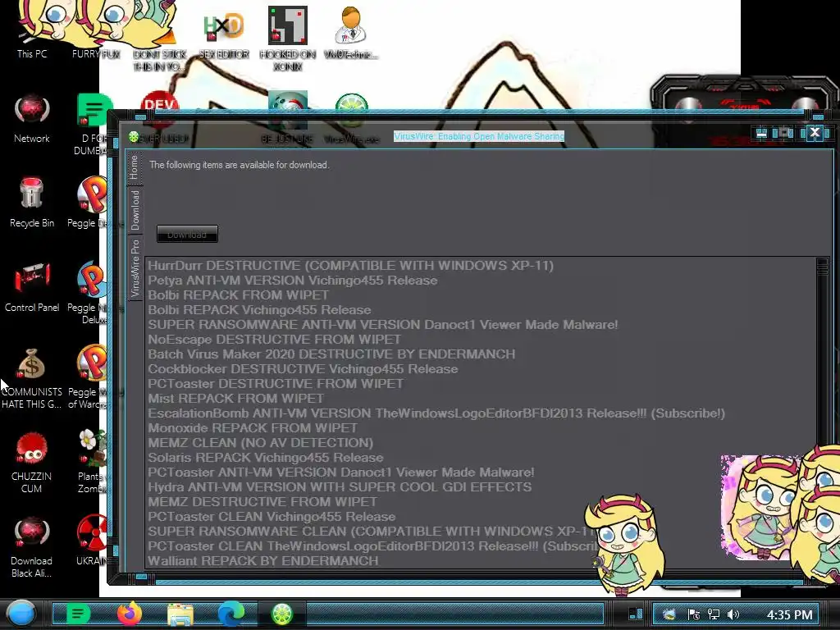Select SUPER RANSOMWARE ANTI-VM VERSION entry
The width and height of the screenshot is (840, 630).
point(383,325)
